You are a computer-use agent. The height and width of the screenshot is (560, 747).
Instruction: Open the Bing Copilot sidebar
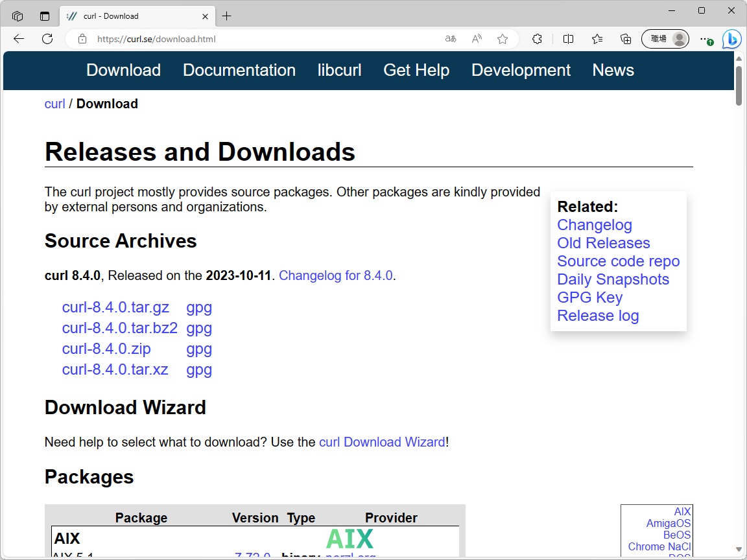(x=731, y=39)
